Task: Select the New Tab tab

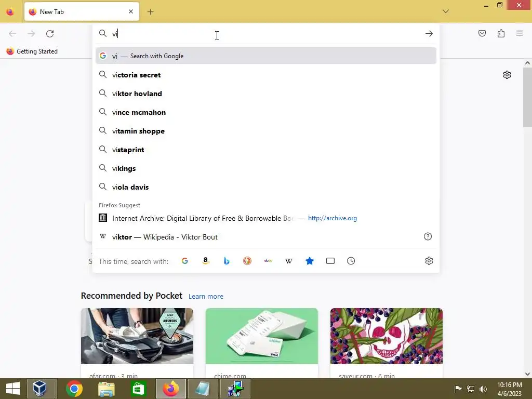Action: [x=82, y=11]
